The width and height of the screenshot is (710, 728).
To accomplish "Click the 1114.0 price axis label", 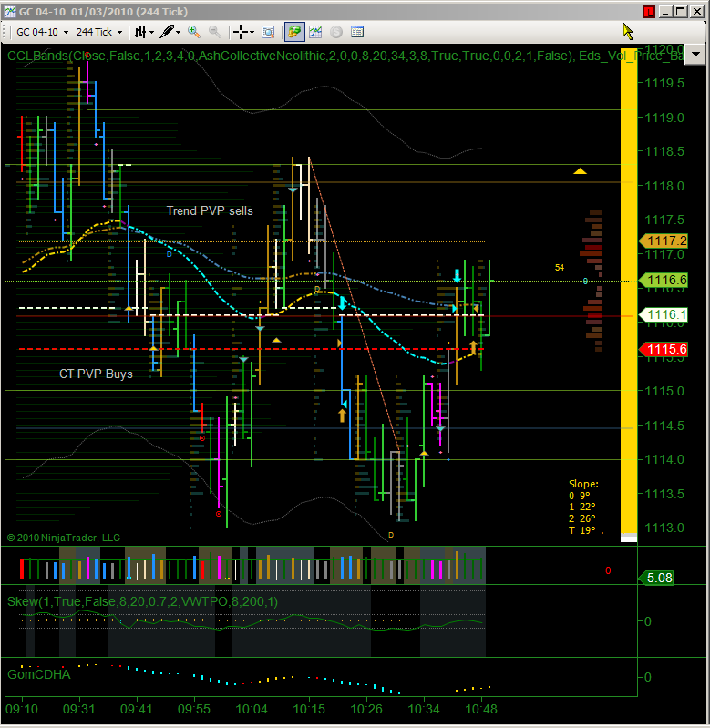I will point(664,459).
